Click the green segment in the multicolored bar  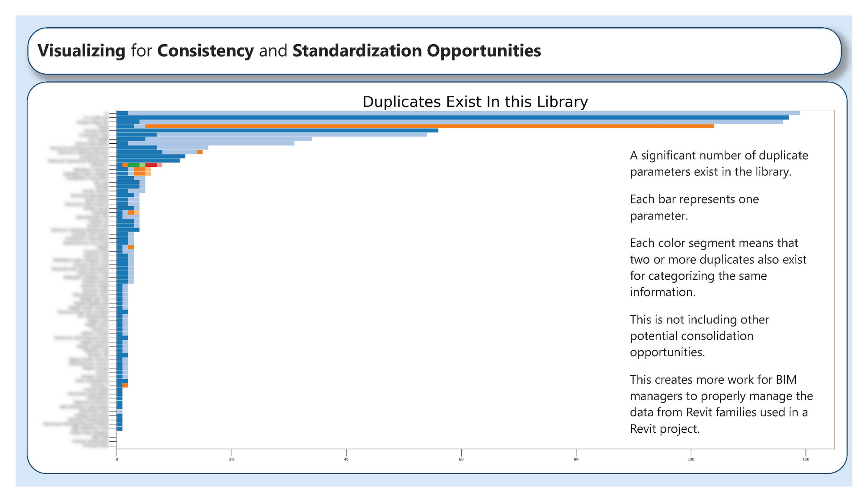(x=133, y=165)
